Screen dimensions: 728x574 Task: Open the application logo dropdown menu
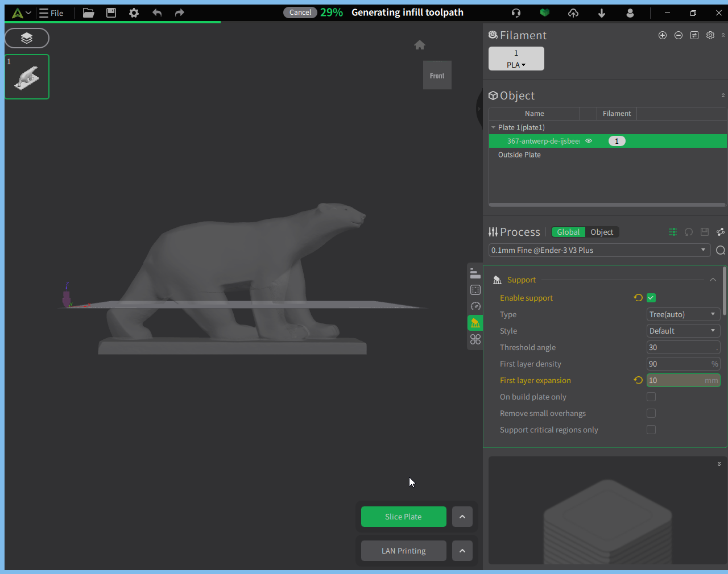pyautogui.click(x=22, y=13)
